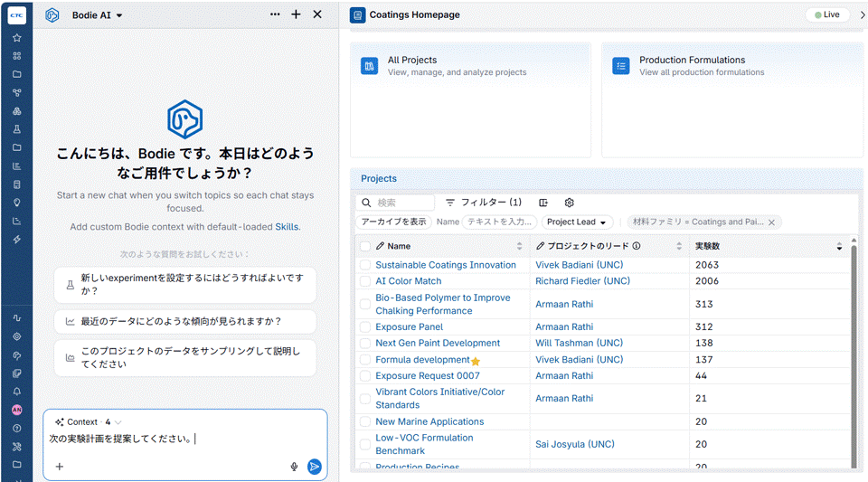Viewport: 868px width, 482px height.
Task: Click the Coatings Homepage page icon
Action: (x=358, y=15)
